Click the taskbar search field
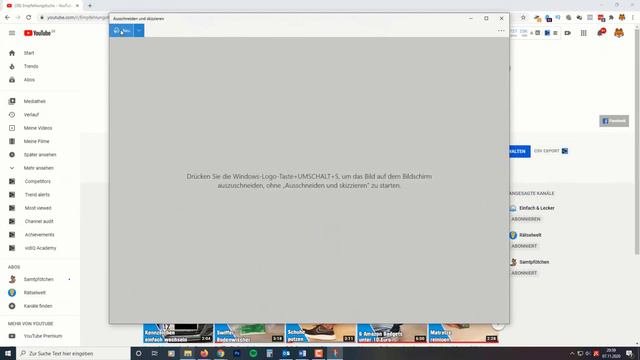This screenshot has width=640, height=360. click(x=73, y=353)
